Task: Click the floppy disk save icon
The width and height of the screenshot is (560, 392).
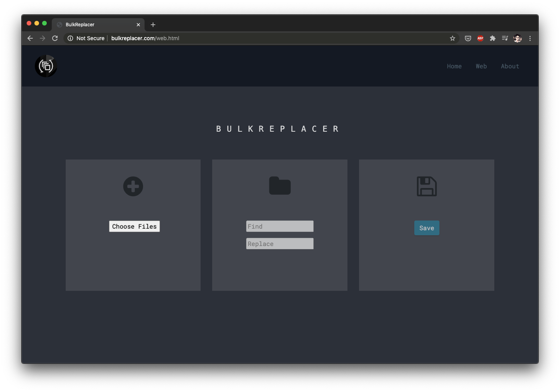Action: click(x=427, y=187)
